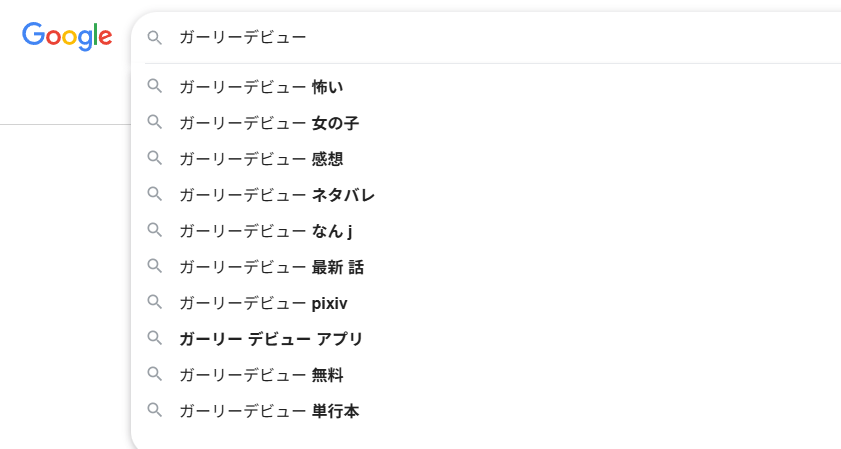Click the magnifier icon beside 怖い suggestion

click(x=154, y=86)
